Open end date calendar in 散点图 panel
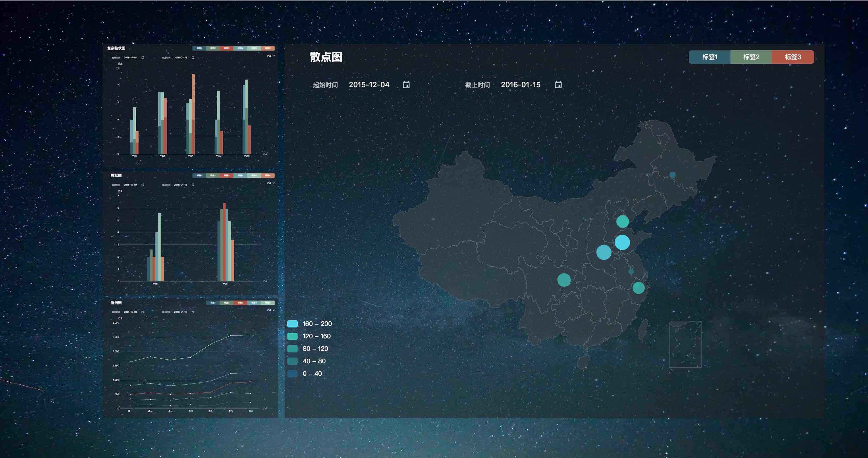 coord(558,85)
